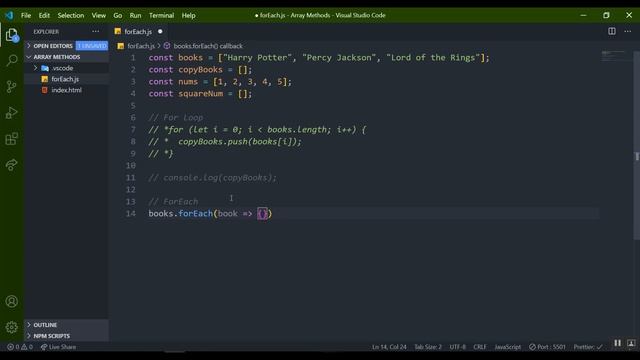Click the pause icon in status bar
640x360 pixels.
[x=618, y=343]
